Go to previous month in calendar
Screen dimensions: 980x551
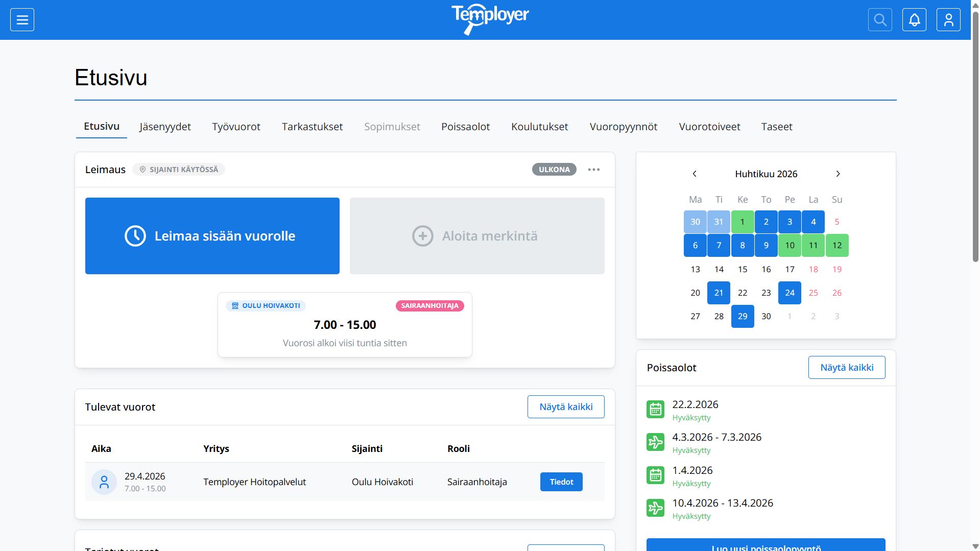pyautogui.click(x=695, y=174)
